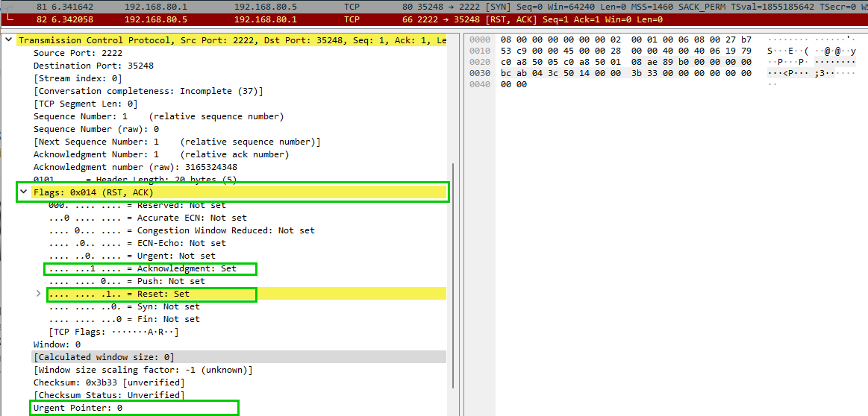Click the Conversation completeness: Incomplete line
The image size is (868, 416).
(x=148, y=91)
